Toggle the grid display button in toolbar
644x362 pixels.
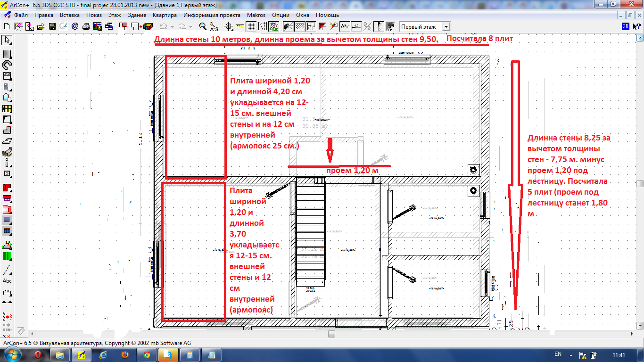click(x=251, y=26)
